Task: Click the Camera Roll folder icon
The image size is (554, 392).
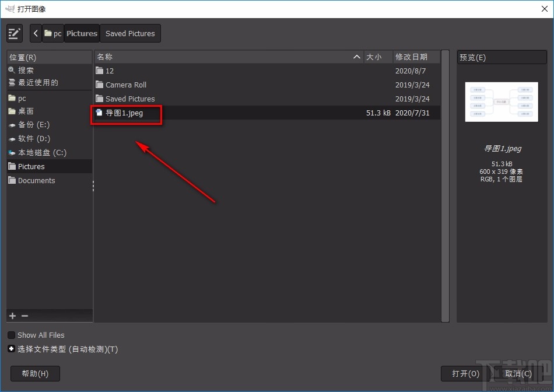Action: tap(99, 85)
